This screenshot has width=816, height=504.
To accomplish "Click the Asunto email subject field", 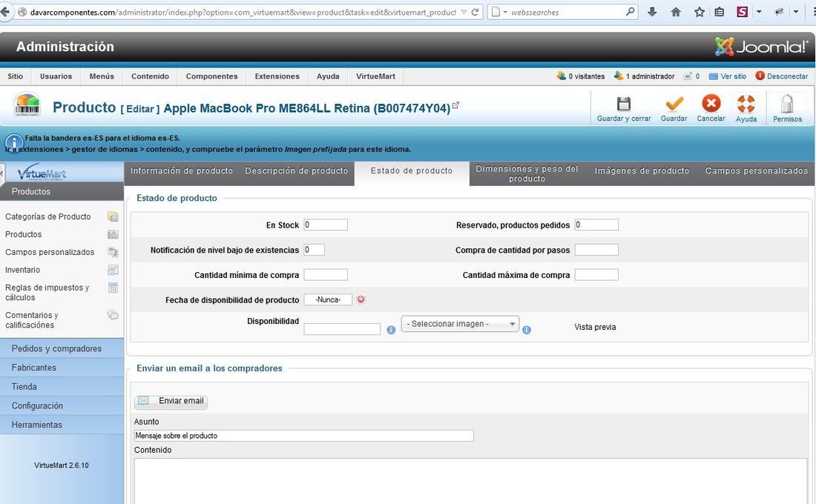I will click(304, 436).
